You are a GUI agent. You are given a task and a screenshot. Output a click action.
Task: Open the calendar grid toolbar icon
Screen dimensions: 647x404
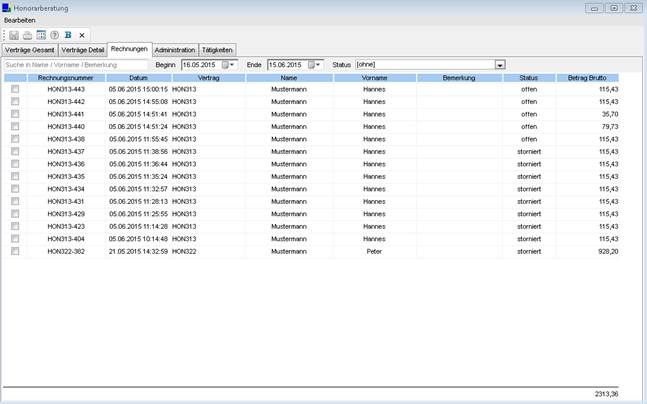pos(40,35)
